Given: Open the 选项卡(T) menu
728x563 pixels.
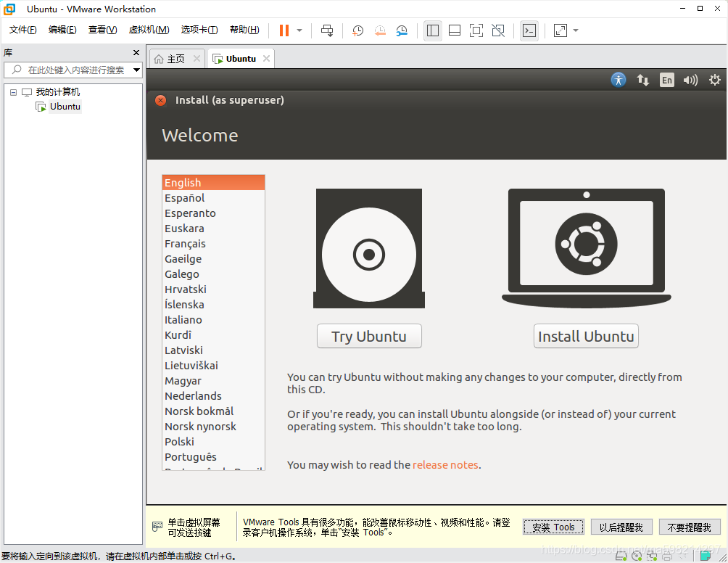Looking at the screenshot, I should pyautogui.click(x=199, y=30).
